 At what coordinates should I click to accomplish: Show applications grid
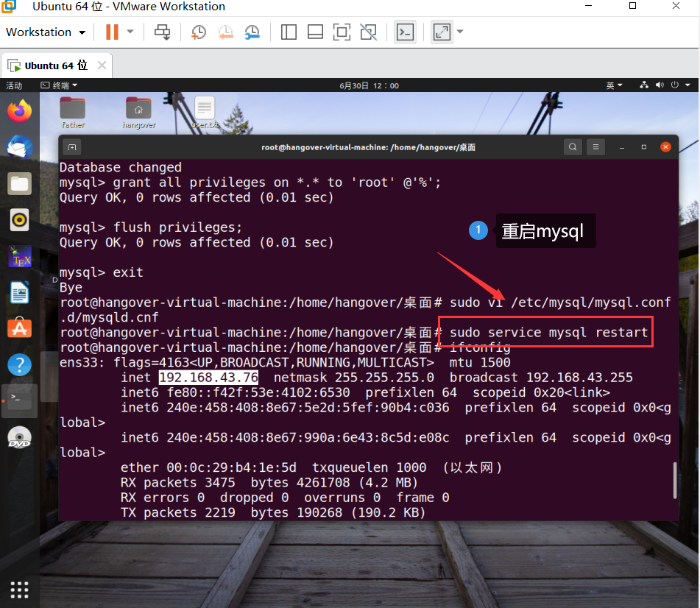(x=20, y=590)
